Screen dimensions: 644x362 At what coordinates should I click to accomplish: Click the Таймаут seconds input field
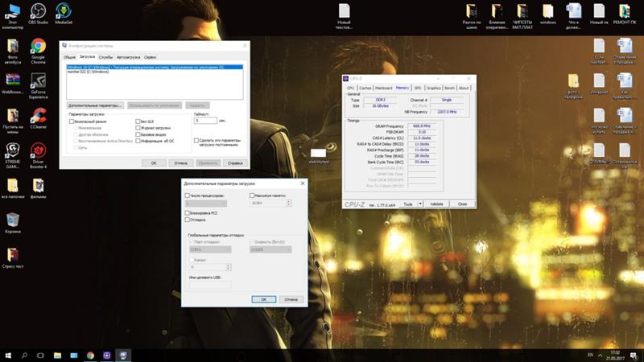[205, 121]
